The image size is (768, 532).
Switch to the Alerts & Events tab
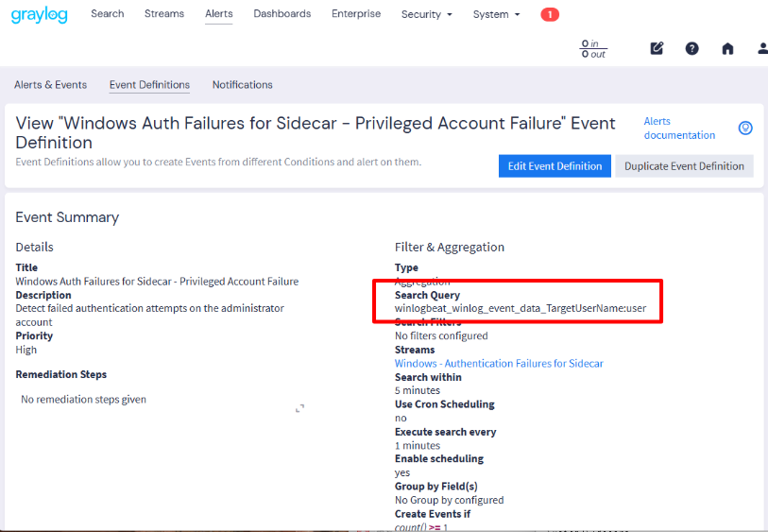click(x=50, y=85)
